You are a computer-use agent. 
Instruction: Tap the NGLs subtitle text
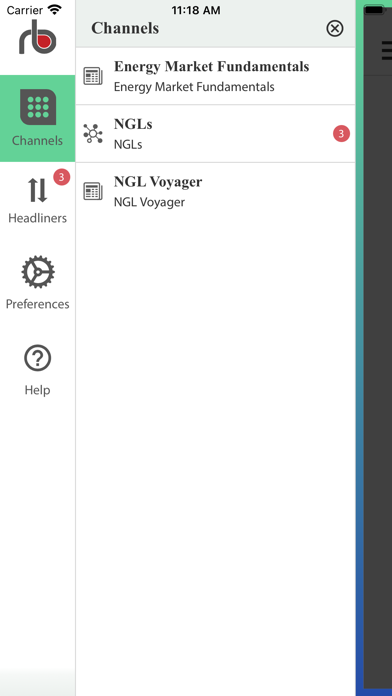pyautogui.click(x=128, y=145)
